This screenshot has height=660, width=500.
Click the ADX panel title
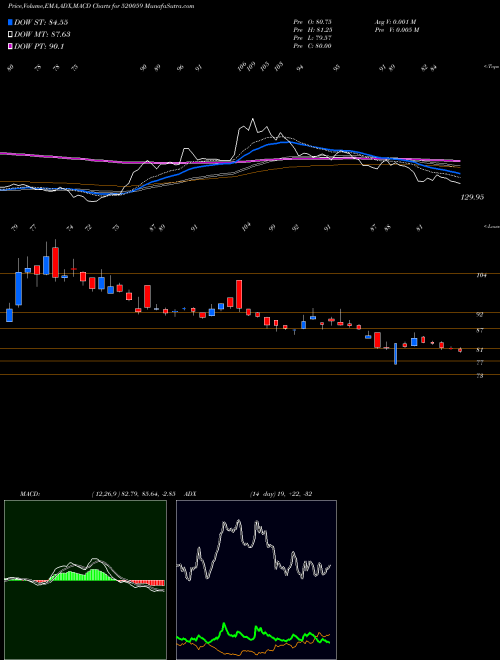(x=191, y=494)
